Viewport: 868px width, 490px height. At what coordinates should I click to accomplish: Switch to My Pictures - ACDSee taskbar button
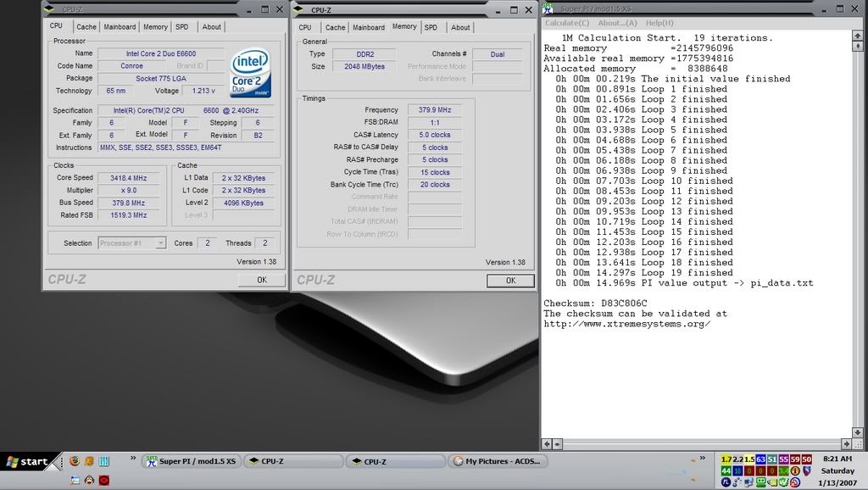coord(497,461)
